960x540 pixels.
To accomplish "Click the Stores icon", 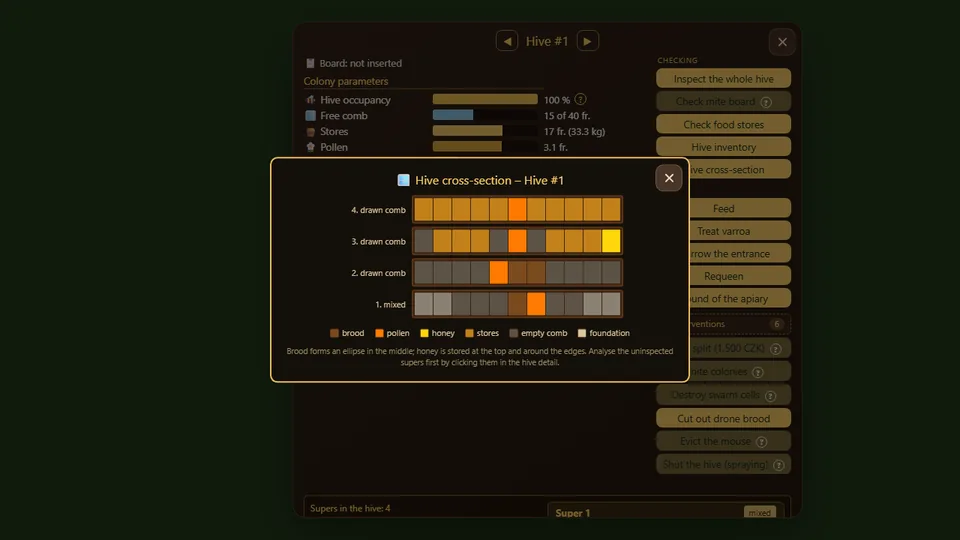I will (x=310, y=132).
